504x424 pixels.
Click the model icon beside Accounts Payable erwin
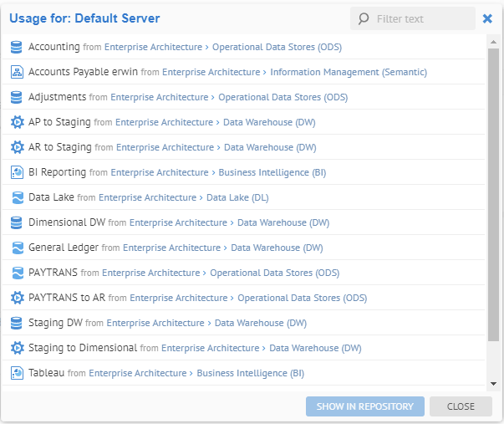[x=17, y=73]
